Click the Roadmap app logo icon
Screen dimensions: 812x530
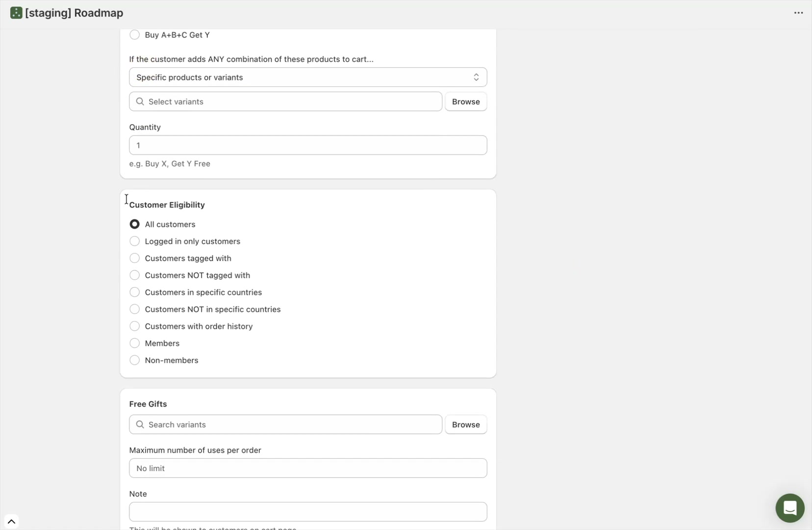pos(15,12)
